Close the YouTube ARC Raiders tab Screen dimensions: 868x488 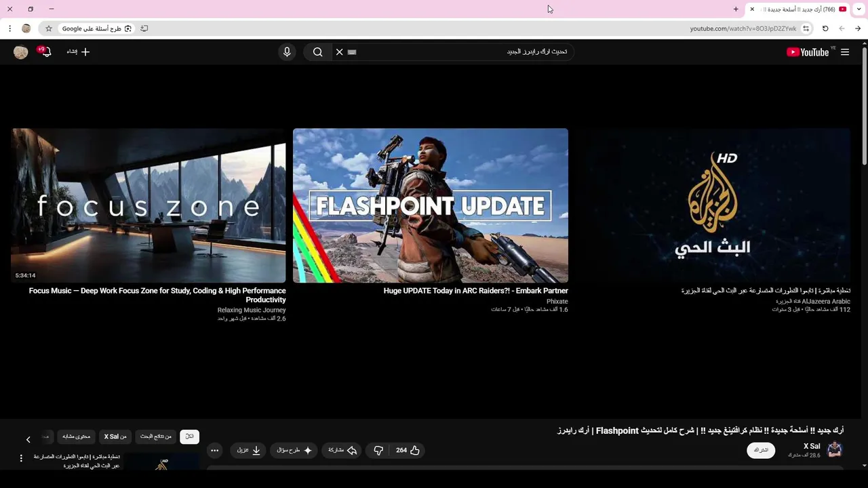(x=752, y=9)
